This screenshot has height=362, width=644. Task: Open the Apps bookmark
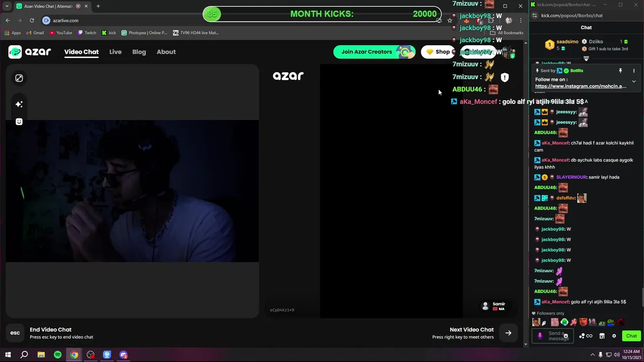pyautogui.click(x=13, y=33)
